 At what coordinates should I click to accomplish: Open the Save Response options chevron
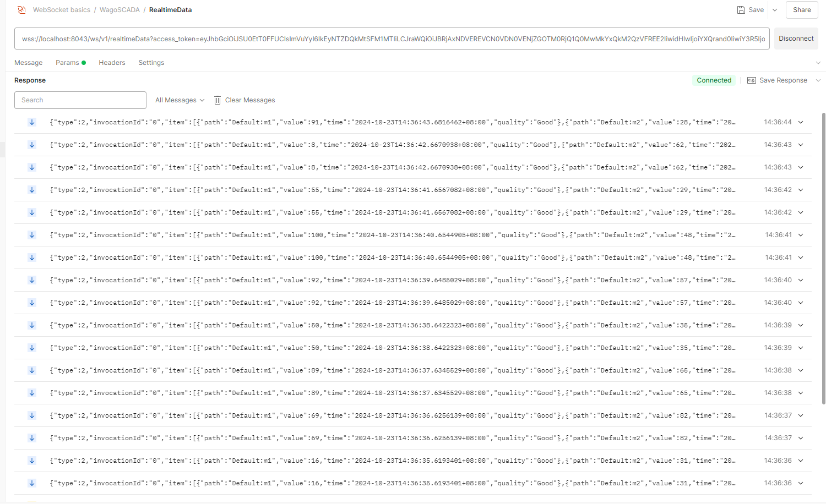[x=818, y=80]
